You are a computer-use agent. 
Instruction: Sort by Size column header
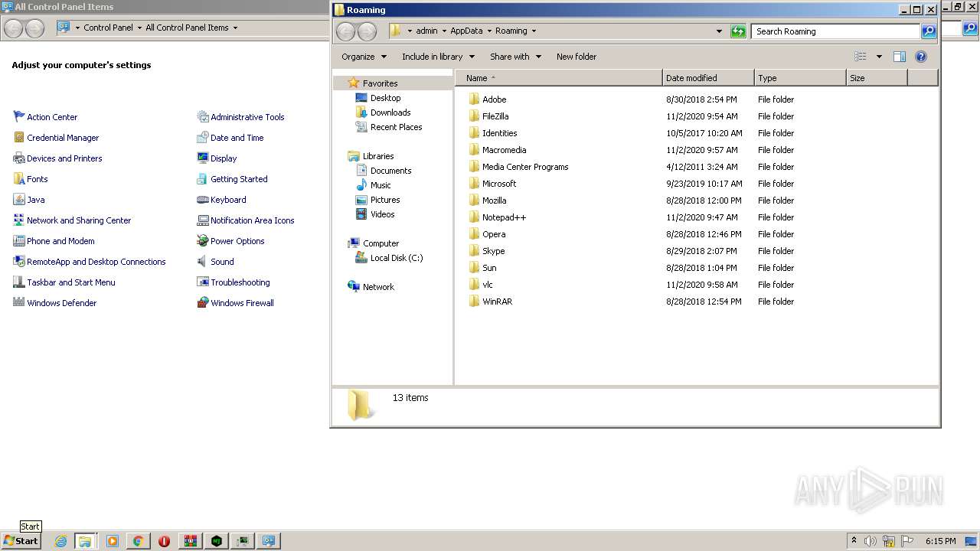(x=877, y=78)
